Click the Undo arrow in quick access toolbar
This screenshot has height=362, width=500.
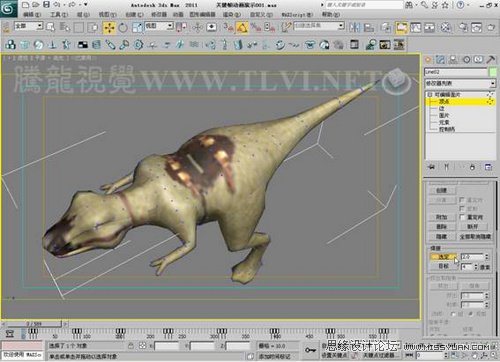(x=57, y=5)
